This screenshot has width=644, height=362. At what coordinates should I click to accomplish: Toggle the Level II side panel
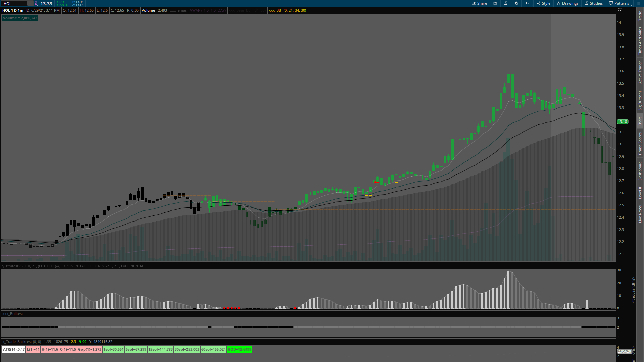(640, 193)
